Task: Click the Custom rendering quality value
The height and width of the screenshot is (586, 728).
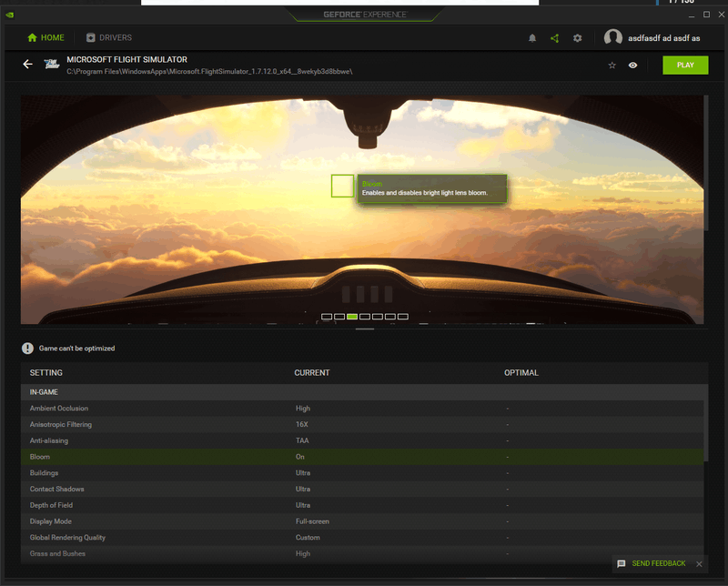Action: 308,537
